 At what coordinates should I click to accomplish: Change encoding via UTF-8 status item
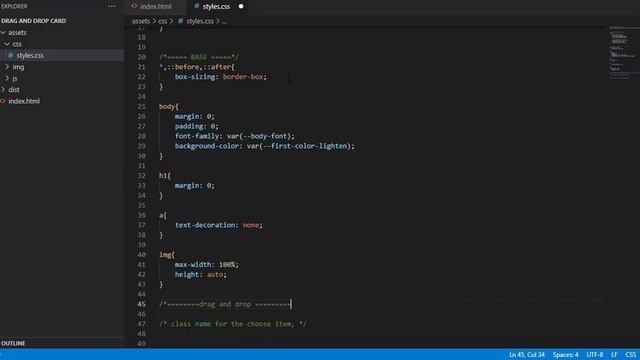595,355
